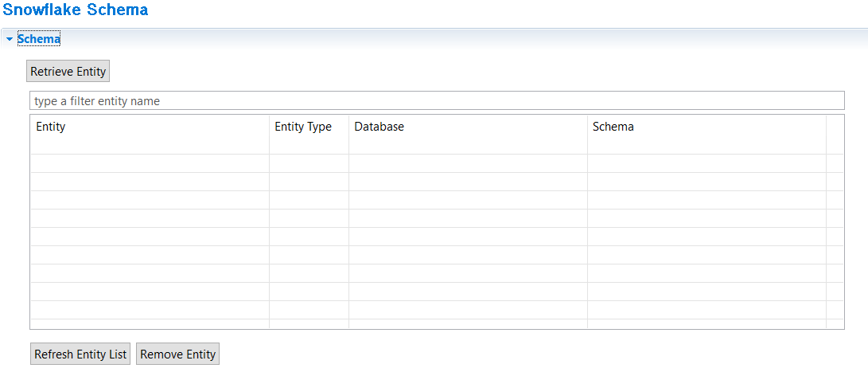This screenshot has height=376, width=868.
Task: Select first empty cell under Entity Type
Action: [309, 163]
